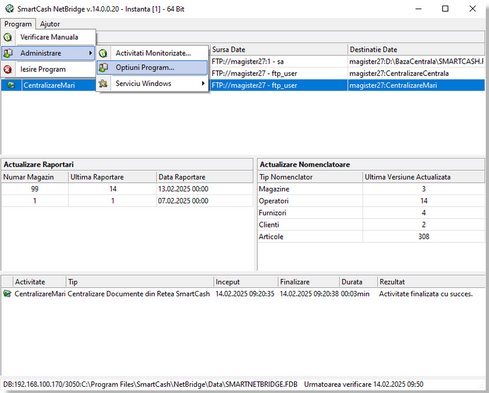Image resolution: width=489 pixels, height=393 pixels.
Task: Sort by Numar Magazin column header
Action: (35, 177)
